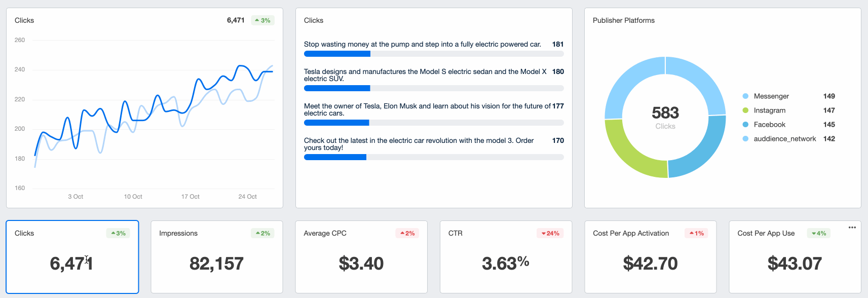868x298 pixels.
Task: Click the 17 Oct label on chart axis
Action: pos(190,197)
